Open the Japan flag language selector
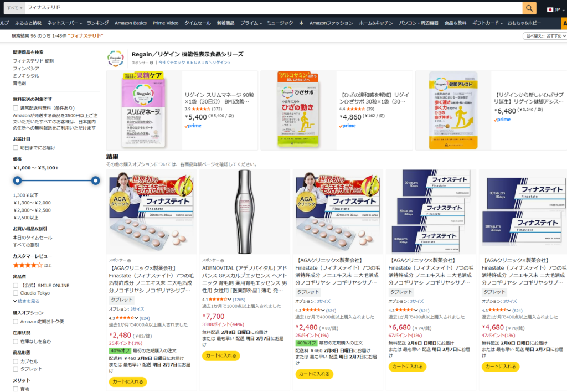 (x=555, y=9)
